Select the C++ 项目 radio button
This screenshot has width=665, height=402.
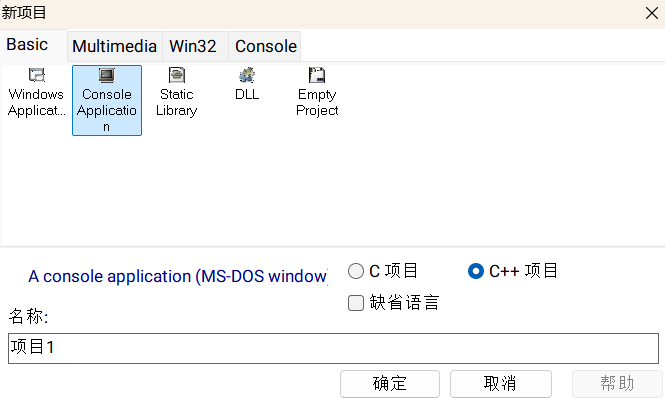[476, 271]
